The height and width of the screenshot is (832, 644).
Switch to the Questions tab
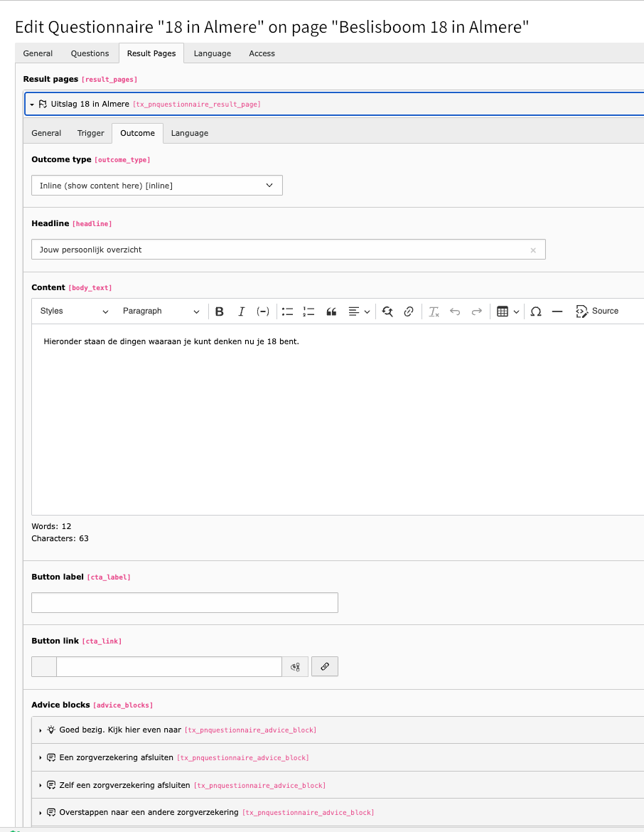(x=90, y=53)
